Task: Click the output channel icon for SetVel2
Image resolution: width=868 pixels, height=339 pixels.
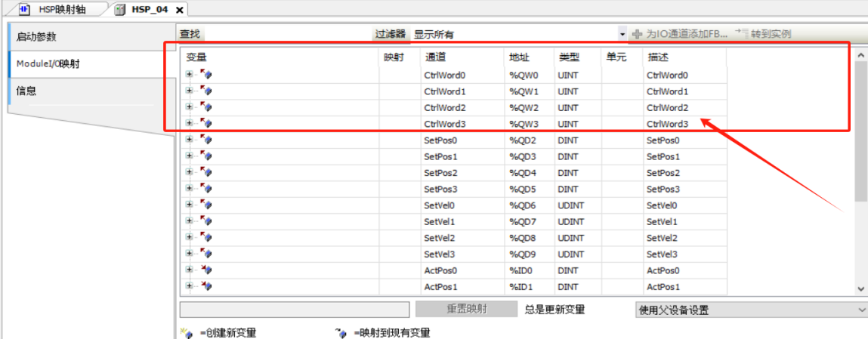Action: pos(206,236)
